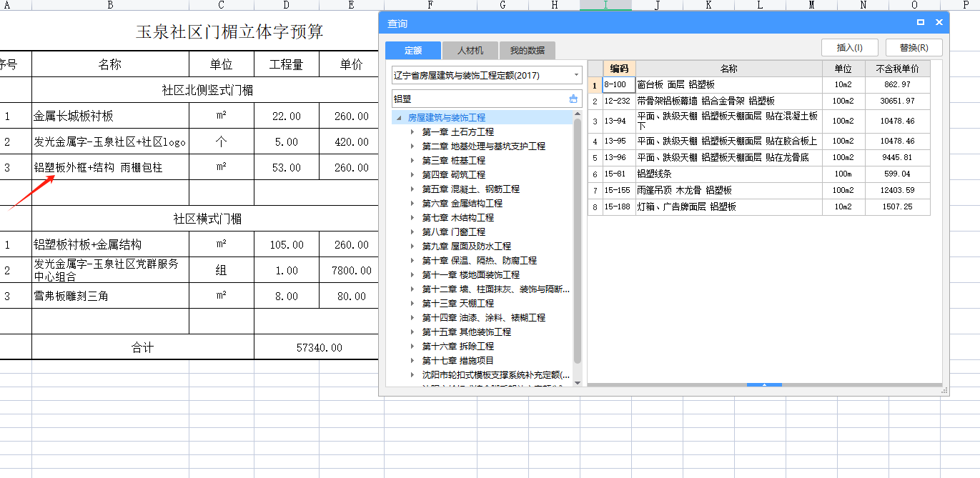
Task: Select tree item 第十一章 楼地面装饰工程
Action: point(470,275)
